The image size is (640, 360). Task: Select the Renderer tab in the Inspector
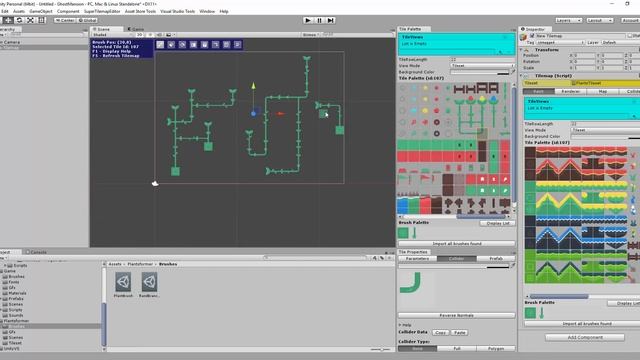[x=570, y=91]
